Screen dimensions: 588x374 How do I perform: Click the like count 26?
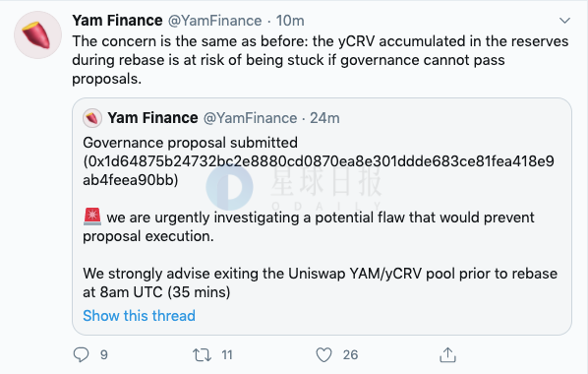(350, 355)
